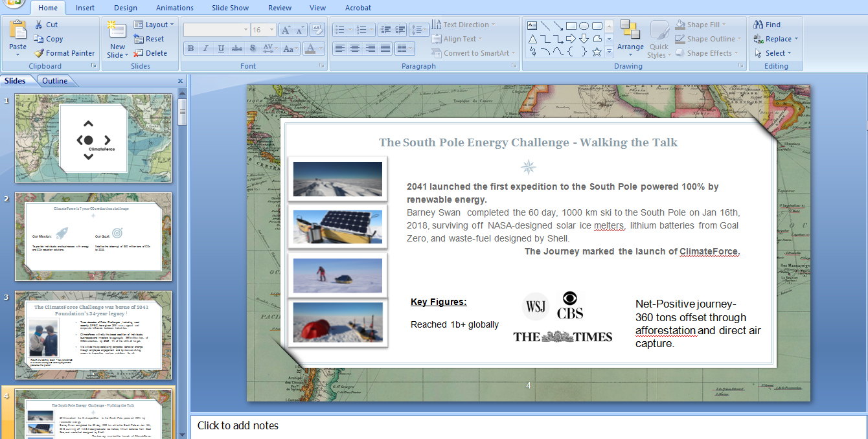Screen dimensions: 868x439
Task: Click the Find binoculars icon
Action: click(x=759, y=25)
